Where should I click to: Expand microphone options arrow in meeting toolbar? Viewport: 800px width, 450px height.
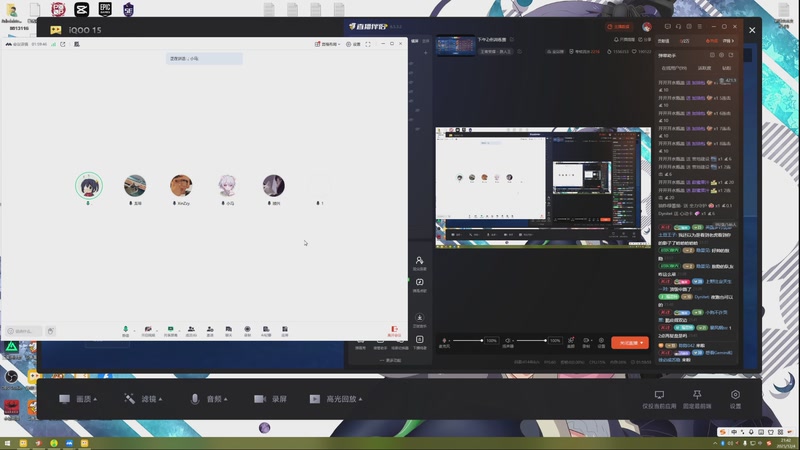(134, 331)
